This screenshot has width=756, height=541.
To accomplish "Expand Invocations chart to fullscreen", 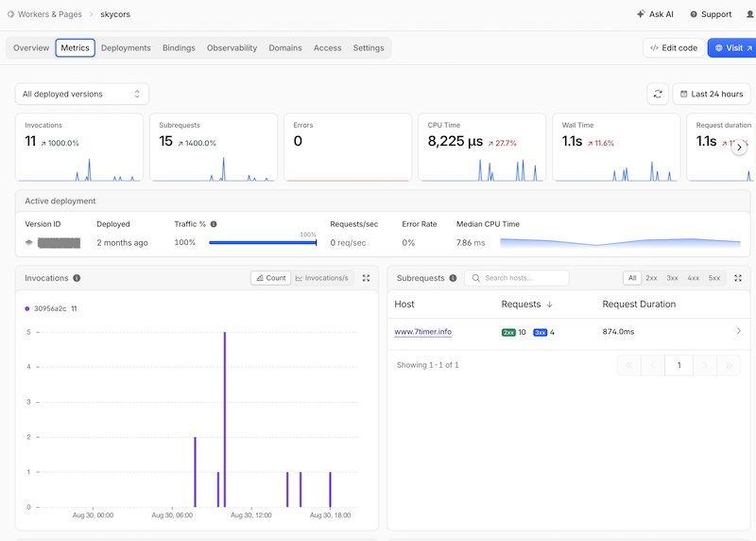I will point(366,278).
